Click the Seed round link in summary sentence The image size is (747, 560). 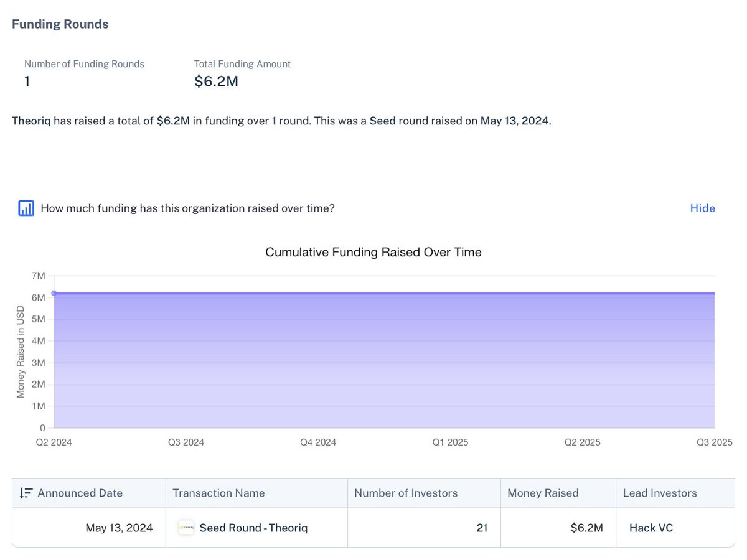383,121
